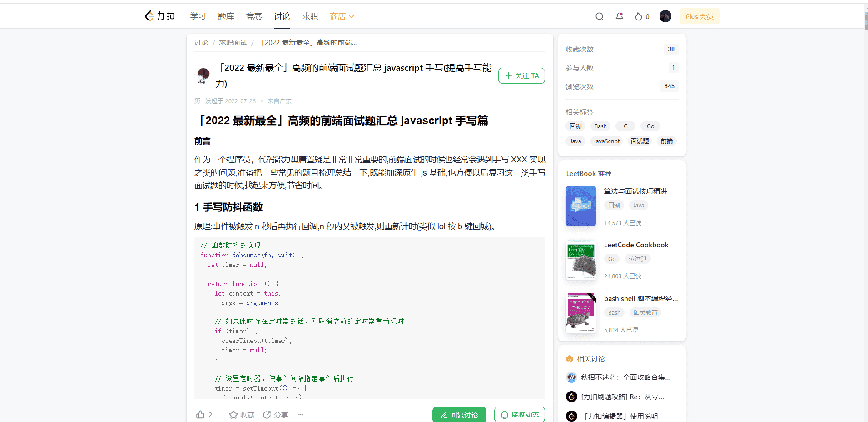Viewport: 868px width, 422px height.
Task: Select the JavaScript related tag
Action: tap(606, 141)
